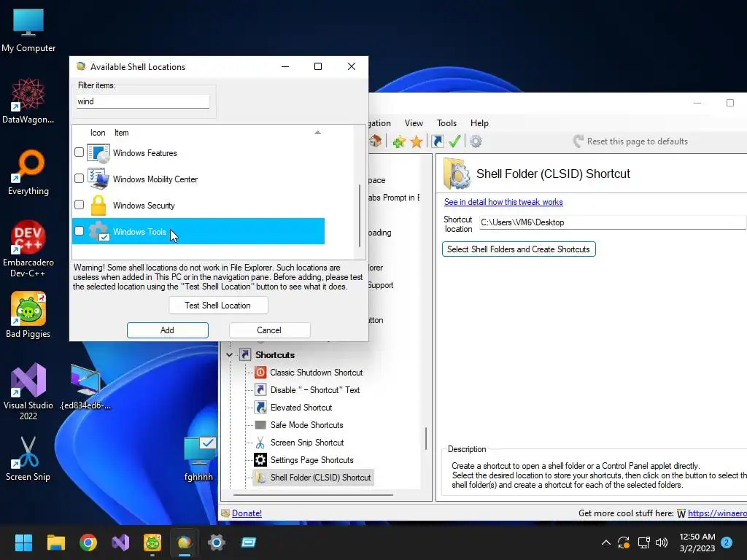747x560 pixels.
Task: Open the winaero website link in status bar
Action: tap(717, 513)
